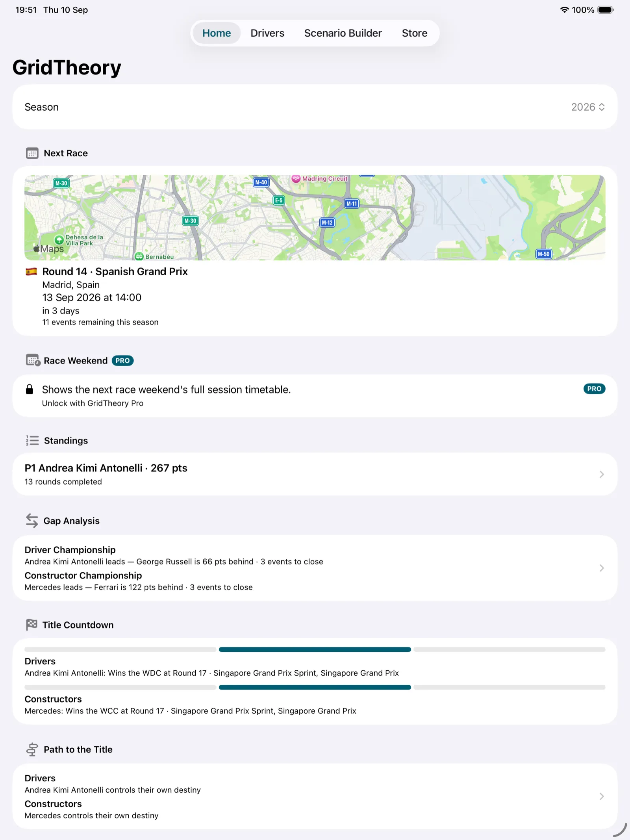Open the Store tab
This screenshot has height=840, width=630.
[x=414, y=33]
